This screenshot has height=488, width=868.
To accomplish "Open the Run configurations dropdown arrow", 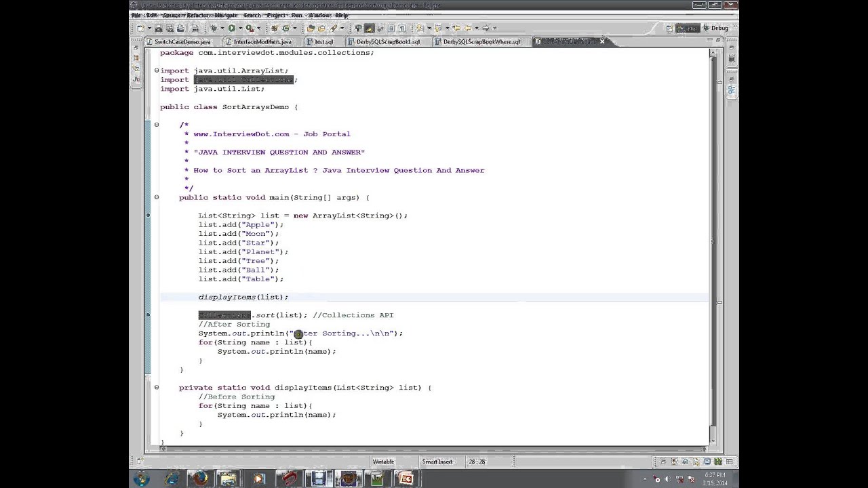I will (x=240, y=28).
